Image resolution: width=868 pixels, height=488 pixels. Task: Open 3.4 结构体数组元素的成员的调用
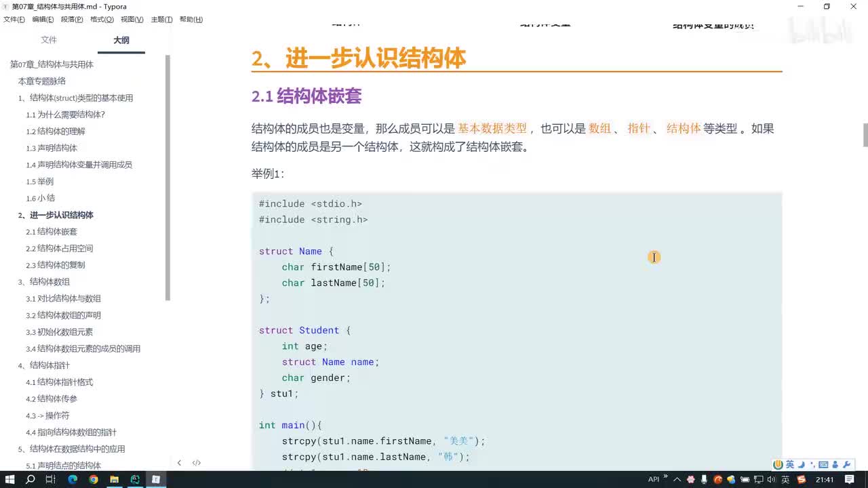pyautogui.click(x=83, y=348)
